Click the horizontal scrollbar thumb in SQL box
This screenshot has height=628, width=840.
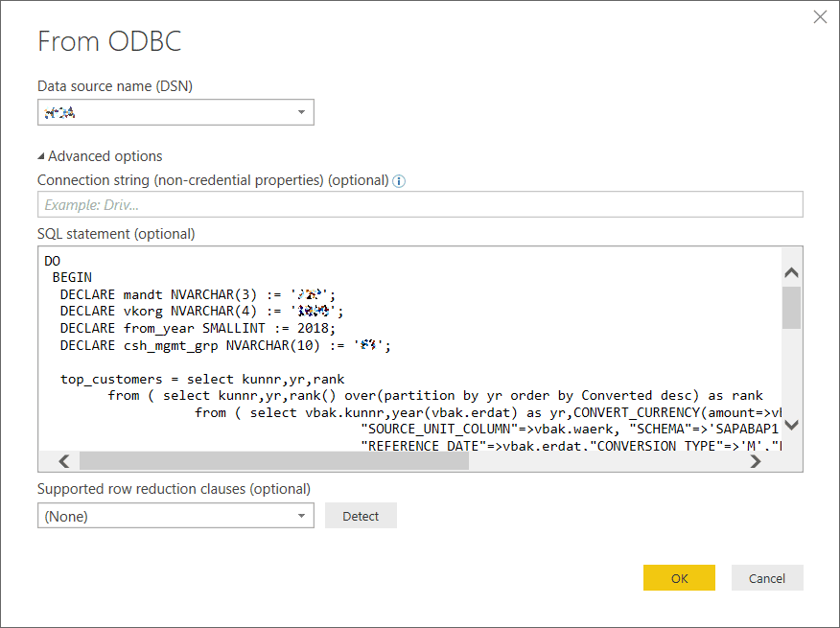(273, 461)
